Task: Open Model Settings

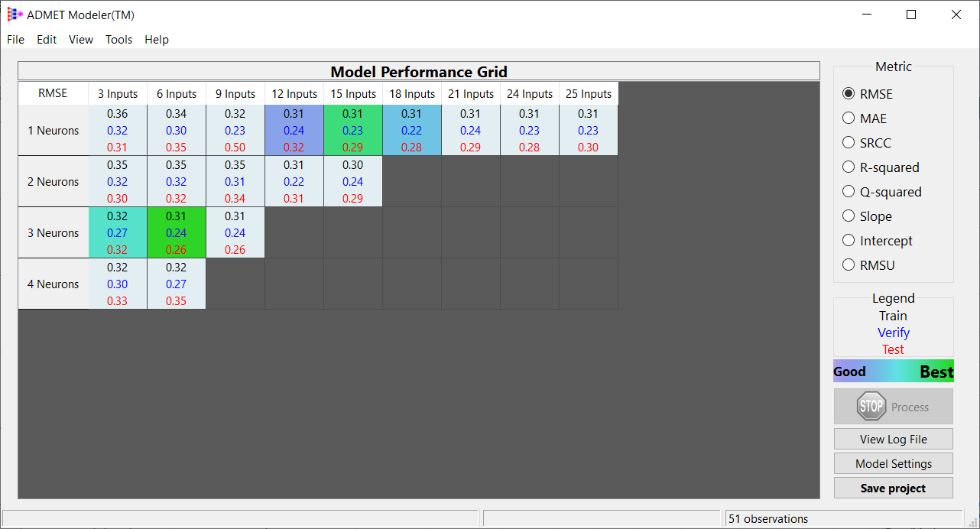Action: [x=893, y=463]
